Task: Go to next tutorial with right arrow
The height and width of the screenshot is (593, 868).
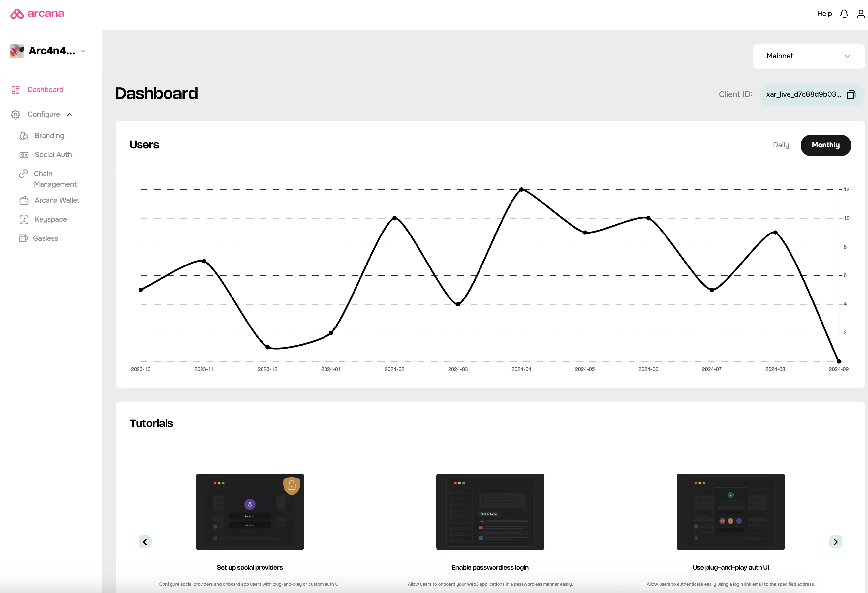Action: [x=835, y=542]
